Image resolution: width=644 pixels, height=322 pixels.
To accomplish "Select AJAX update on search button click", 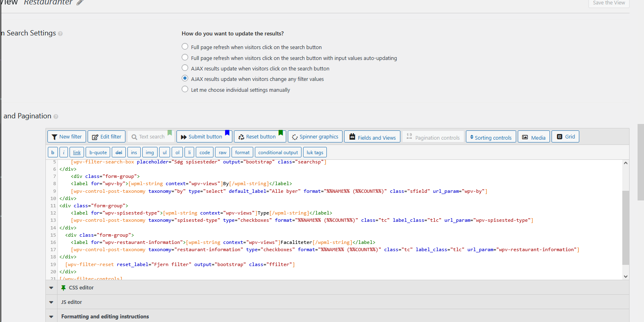I will pos(185,68).
